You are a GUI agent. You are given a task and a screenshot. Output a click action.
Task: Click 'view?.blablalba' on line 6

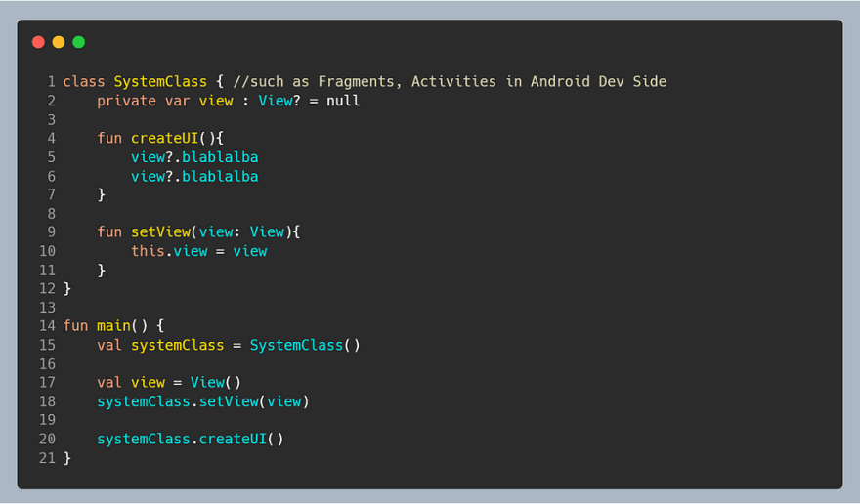click(x=194, y=177)
